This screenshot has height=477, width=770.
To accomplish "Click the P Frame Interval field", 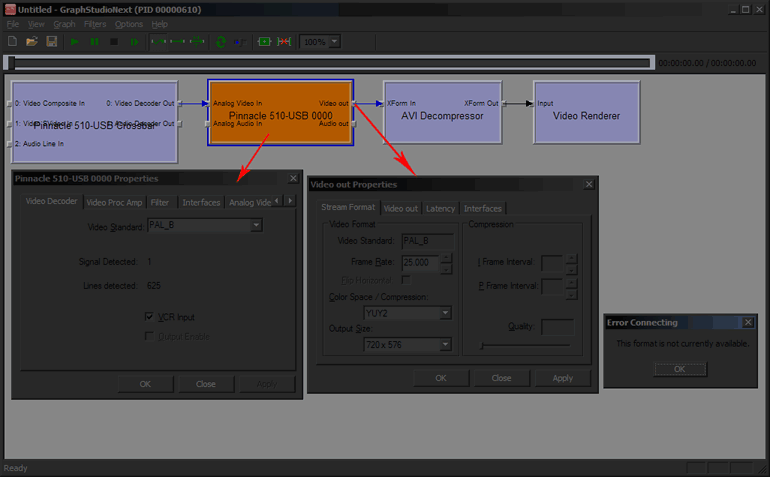I will coord(552,286).
